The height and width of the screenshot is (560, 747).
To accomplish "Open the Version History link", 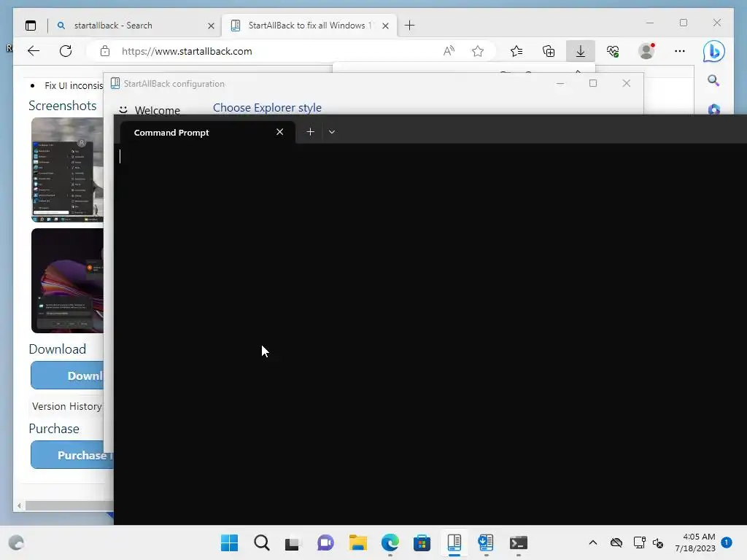I will point(67,406).
